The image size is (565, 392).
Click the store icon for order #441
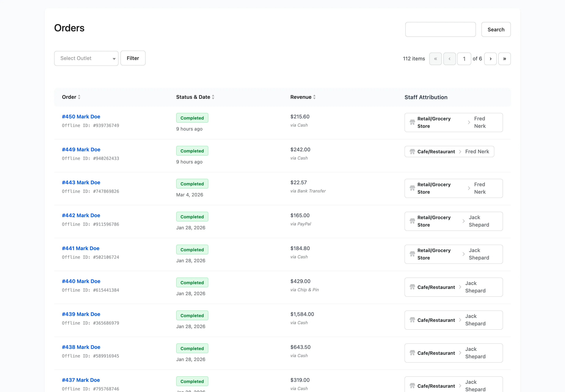coord(412,254)
